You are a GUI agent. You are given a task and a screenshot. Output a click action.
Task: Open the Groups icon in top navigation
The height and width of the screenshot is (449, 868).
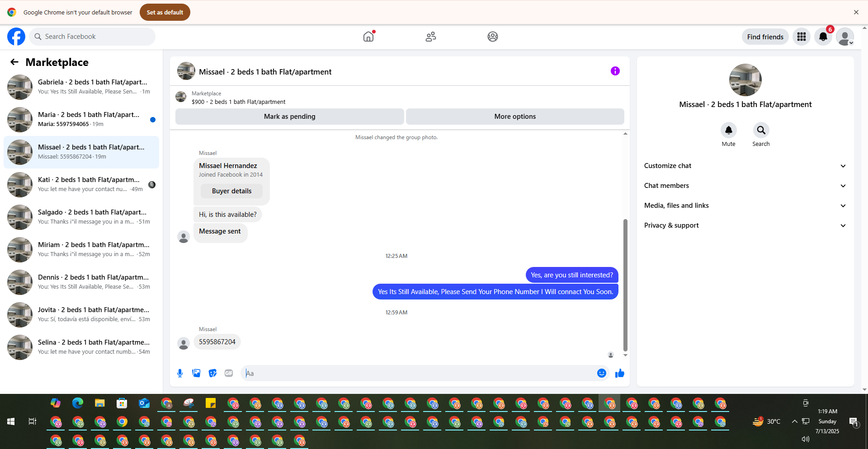pos(493,37)
